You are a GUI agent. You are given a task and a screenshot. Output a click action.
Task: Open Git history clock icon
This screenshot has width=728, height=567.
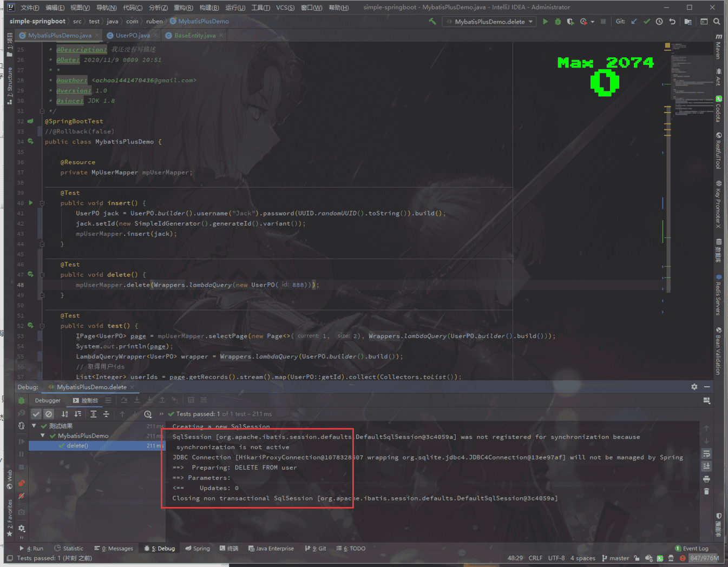pyautogui.click(x=659, y=22)
